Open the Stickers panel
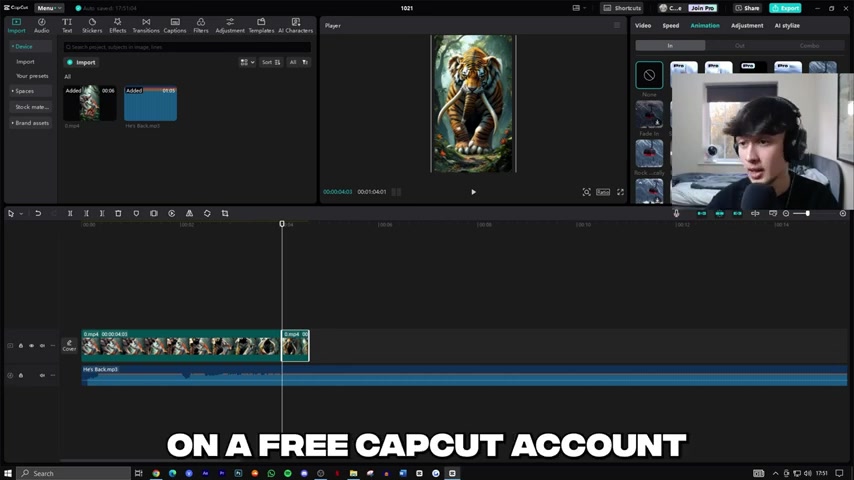This screenshot has height=480, width=854. tap(92, 26)
